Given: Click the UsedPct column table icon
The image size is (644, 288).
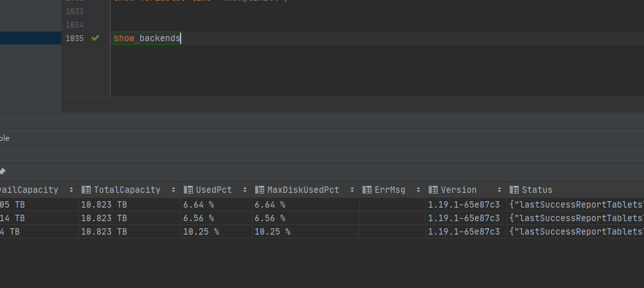Looking at the screenshot, I should [x=188, y=190].
